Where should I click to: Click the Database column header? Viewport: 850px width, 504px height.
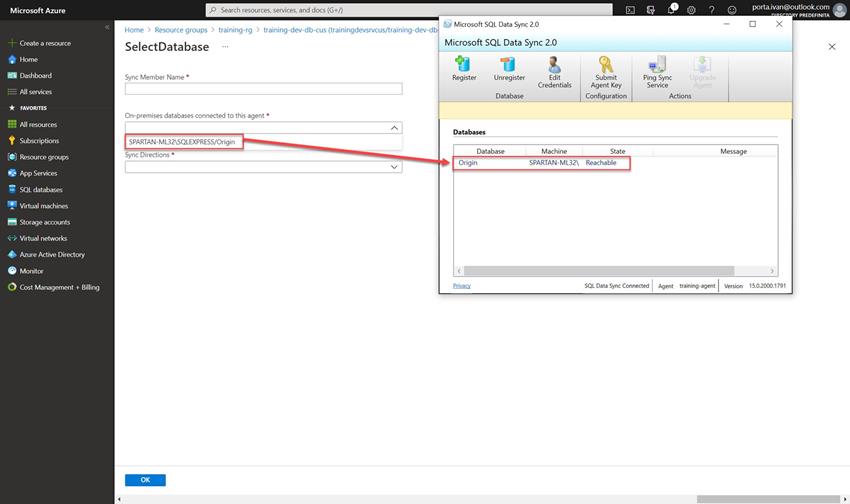tap(490, 151)
